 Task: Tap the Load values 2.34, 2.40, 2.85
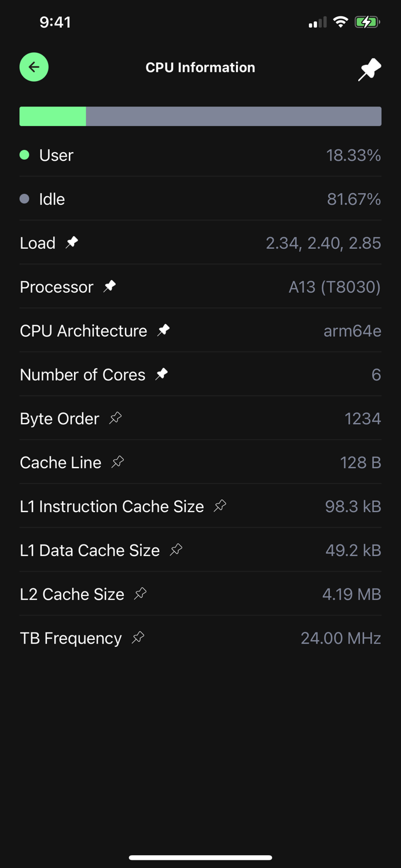point(323,243)
